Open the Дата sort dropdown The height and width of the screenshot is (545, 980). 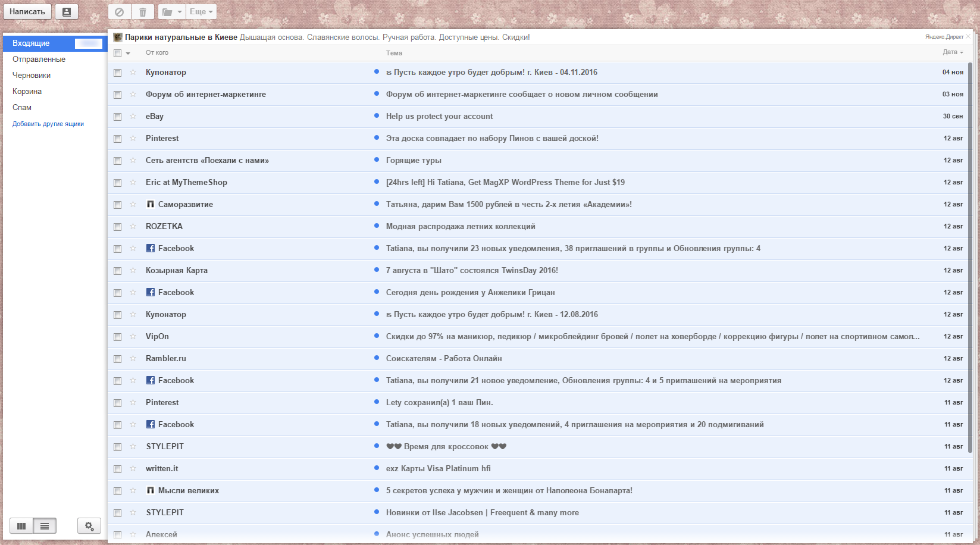pyautogui.click(x=953, y=52)
